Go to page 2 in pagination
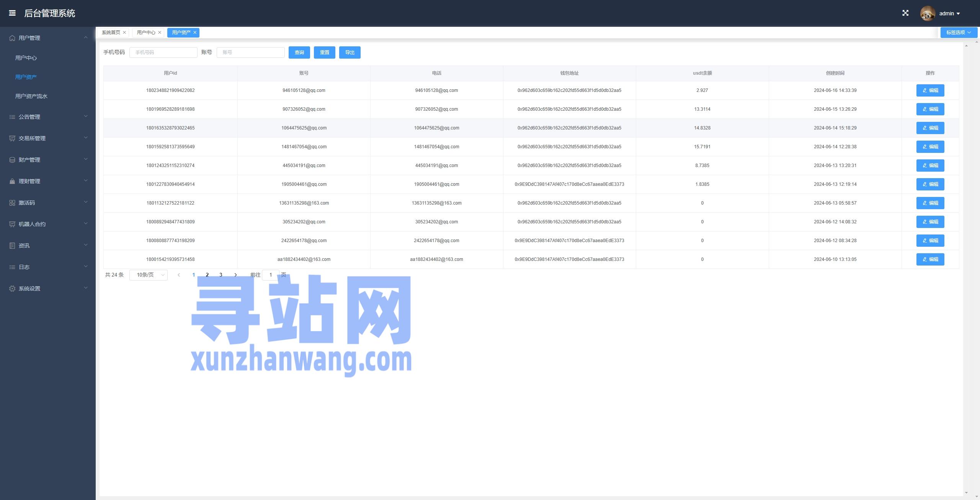This screenshot has width=980, height=500. click(x=207, y=275)
